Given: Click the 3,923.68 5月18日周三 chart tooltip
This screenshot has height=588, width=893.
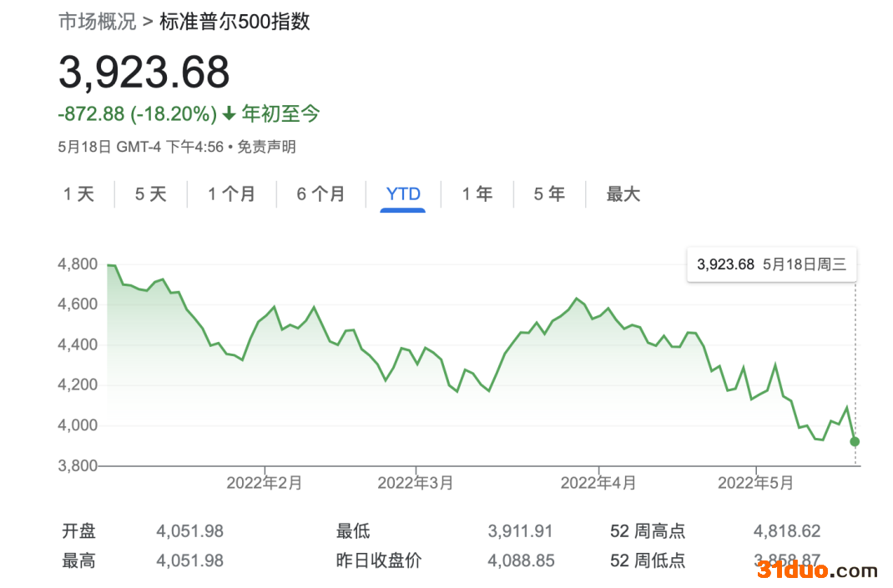Looking at the screenshot, I should [x=772, y=264].
